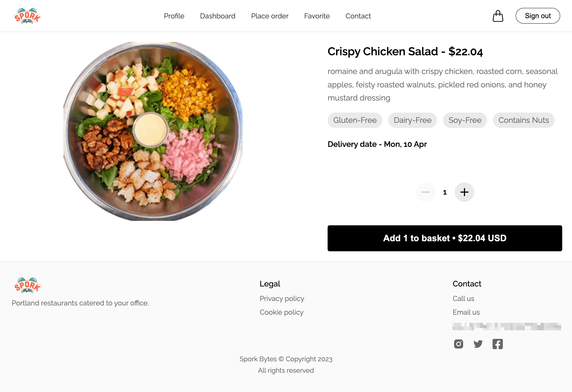
Task: Select the Contains Nuts tag
Action: pos(524,120)
